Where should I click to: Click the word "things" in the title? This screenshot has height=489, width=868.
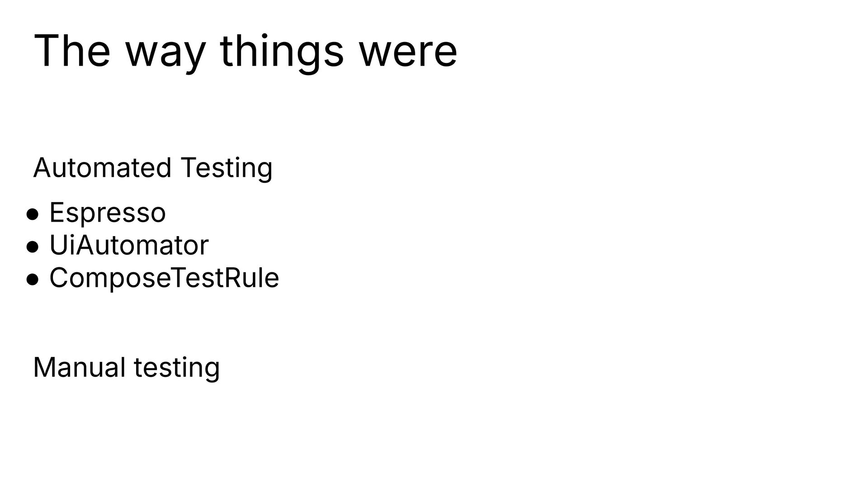282,53
